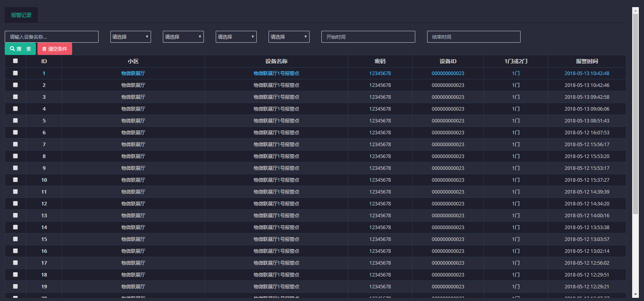Expand the second 请选择 dropdown
Viewport: 644px width, 301px height.
(x=183, y=37)
